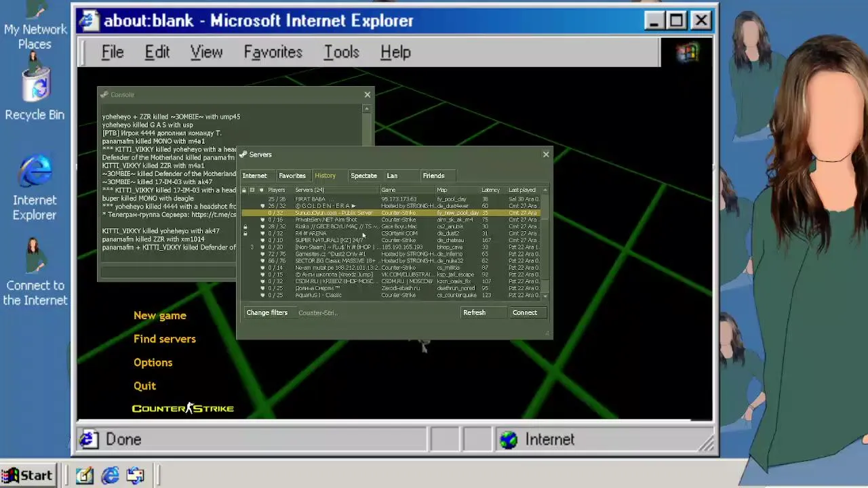Click the Internet zone globe in status bar
Viewport: 868px width, 488px height.
click(x=508, y=440)
